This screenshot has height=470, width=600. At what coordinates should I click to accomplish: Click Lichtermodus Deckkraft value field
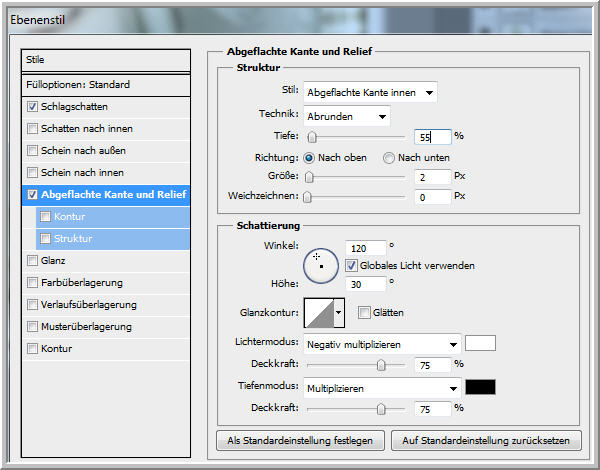(433, 365)
